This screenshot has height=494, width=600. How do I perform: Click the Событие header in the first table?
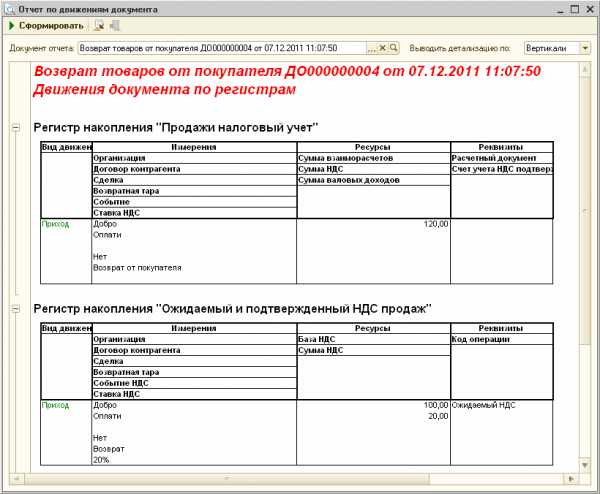tap(194, 202)
